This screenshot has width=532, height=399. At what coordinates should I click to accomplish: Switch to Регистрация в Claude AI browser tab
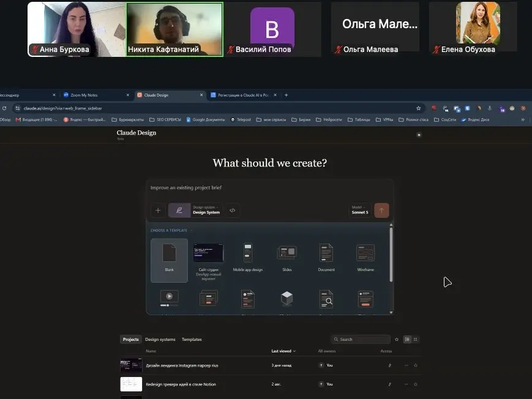click(x=242, y=95)
